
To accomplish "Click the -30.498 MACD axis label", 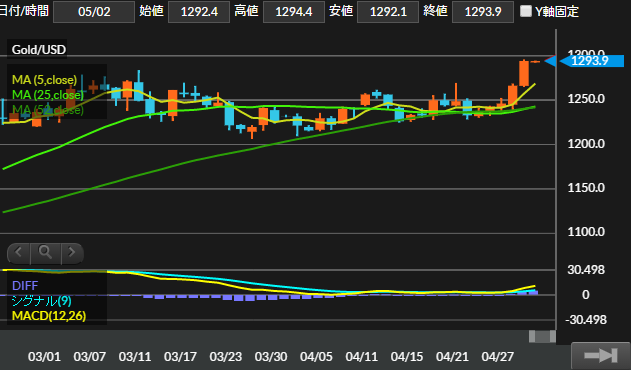I will 586,320.
